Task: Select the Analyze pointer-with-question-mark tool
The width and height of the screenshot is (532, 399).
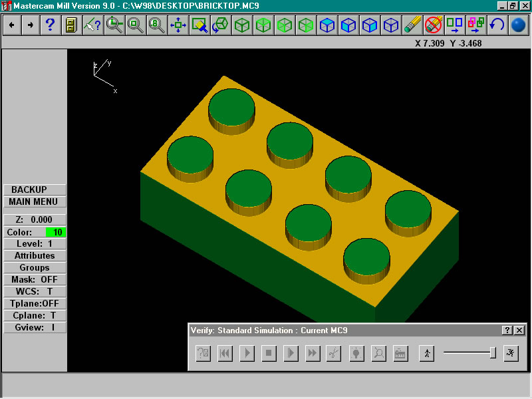Action: coord(93,25)
